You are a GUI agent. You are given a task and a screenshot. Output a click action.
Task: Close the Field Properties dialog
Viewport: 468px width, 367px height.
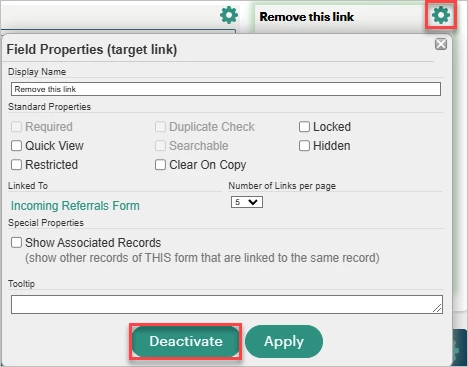[x=441, y=44]
